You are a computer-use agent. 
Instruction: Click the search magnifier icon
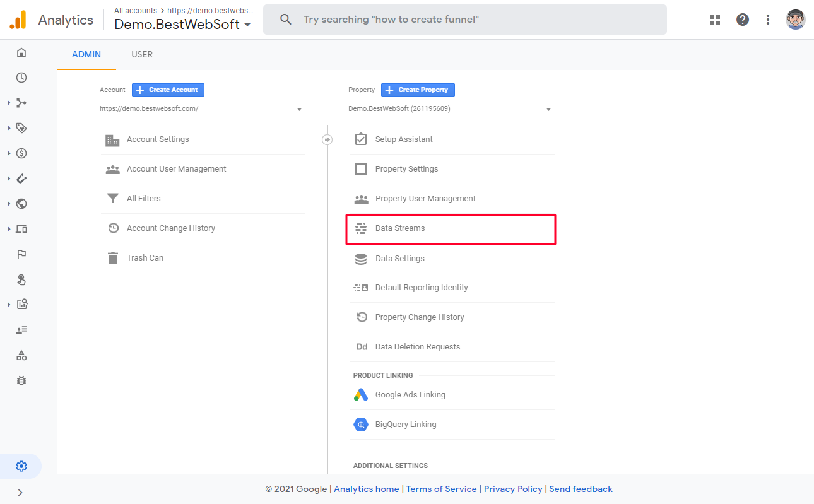286,20
